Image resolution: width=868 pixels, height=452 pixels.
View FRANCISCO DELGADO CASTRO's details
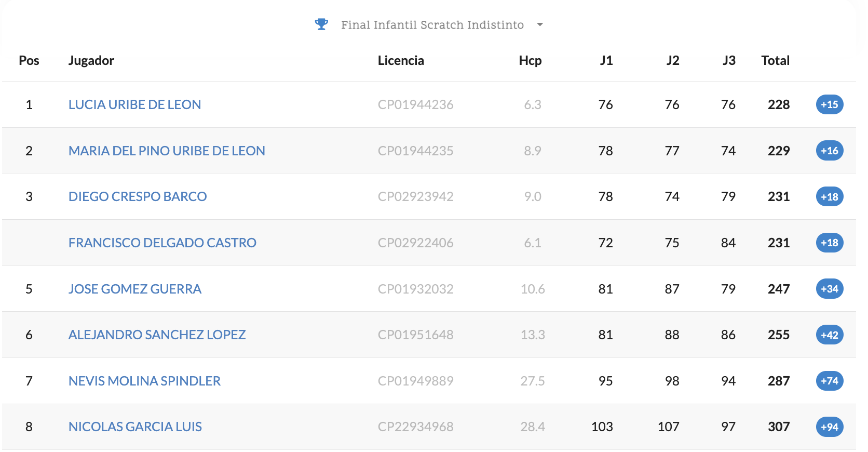pos(162,243)
